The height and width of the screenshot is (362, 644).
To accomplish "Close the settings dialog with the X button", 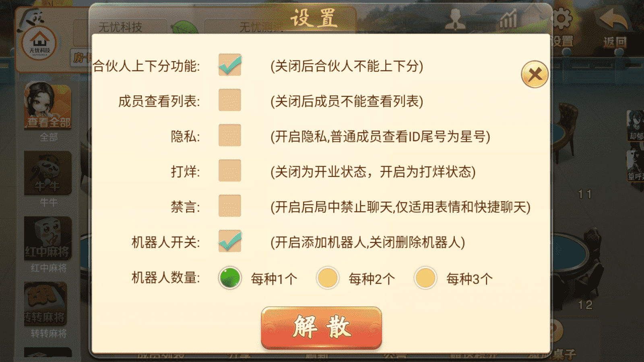I will click(x=535, y=74).
